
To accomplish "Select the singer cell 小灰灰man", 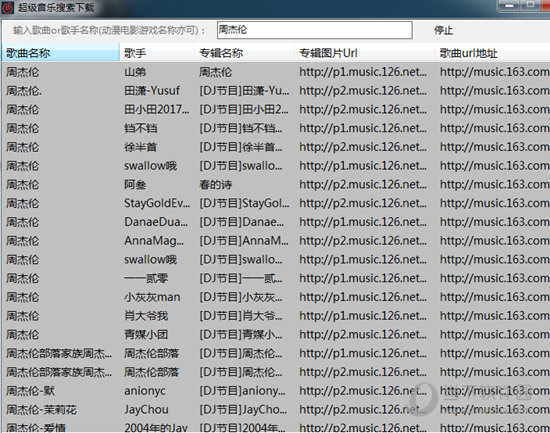I will 152,297.
